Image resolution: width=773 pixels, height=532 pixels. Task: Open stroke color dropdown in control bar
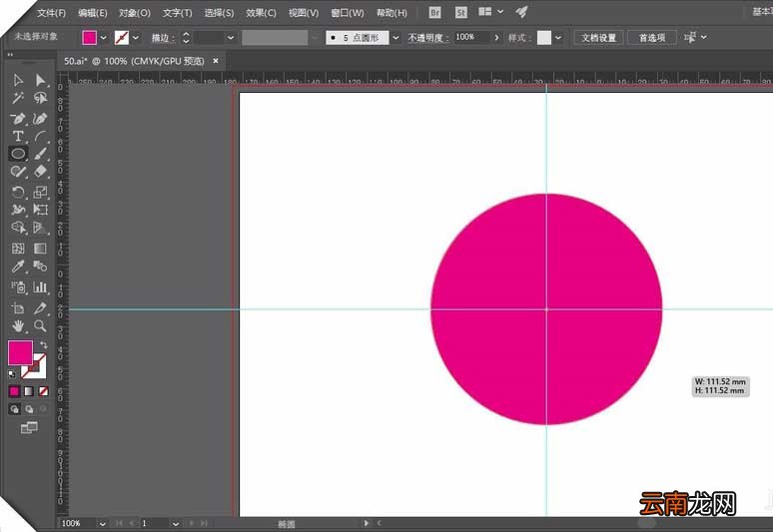[x=136, y=38]
